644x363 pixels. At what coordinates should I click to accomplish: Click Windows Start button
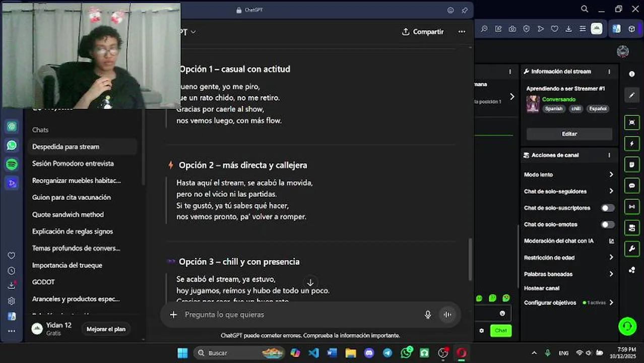[183, 353]
